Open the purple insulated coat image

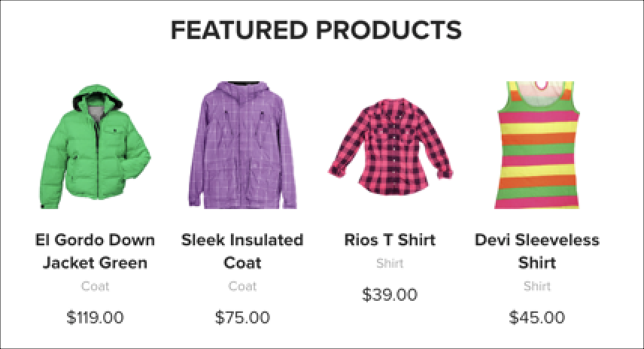click(242, 145)
